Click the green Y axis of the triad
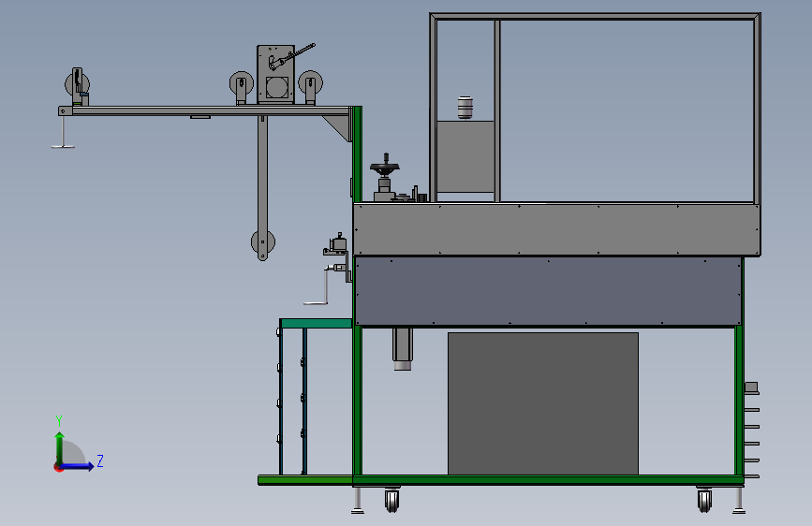This screenshot has height=526, width=812. pos(60,448)
